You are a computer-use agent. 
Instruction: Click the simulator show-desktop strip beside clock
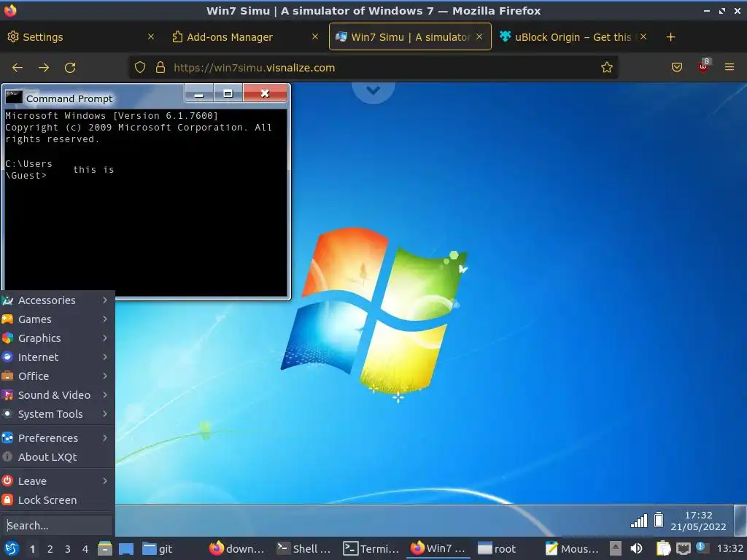740,520
